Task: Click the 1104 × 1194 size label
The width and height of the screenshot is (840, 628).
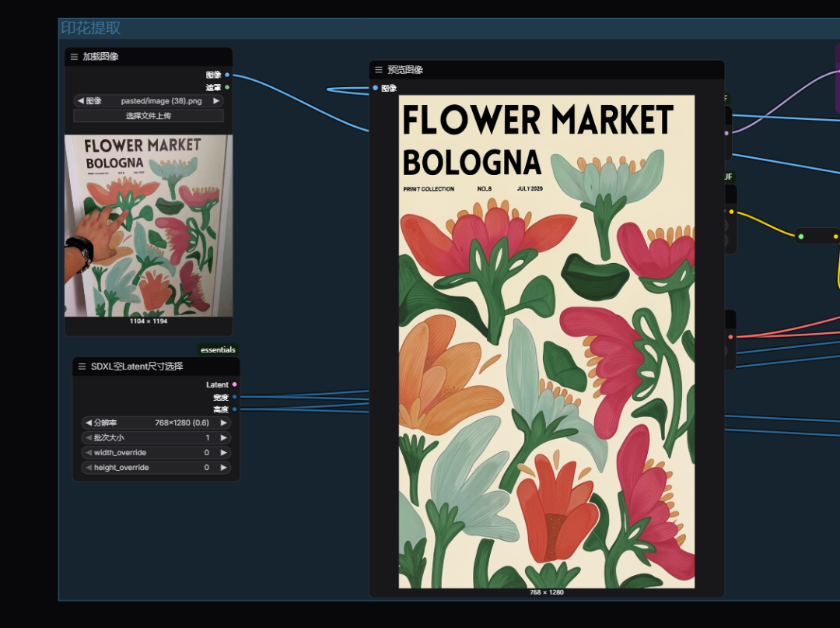Action: [x=149, y=321]
